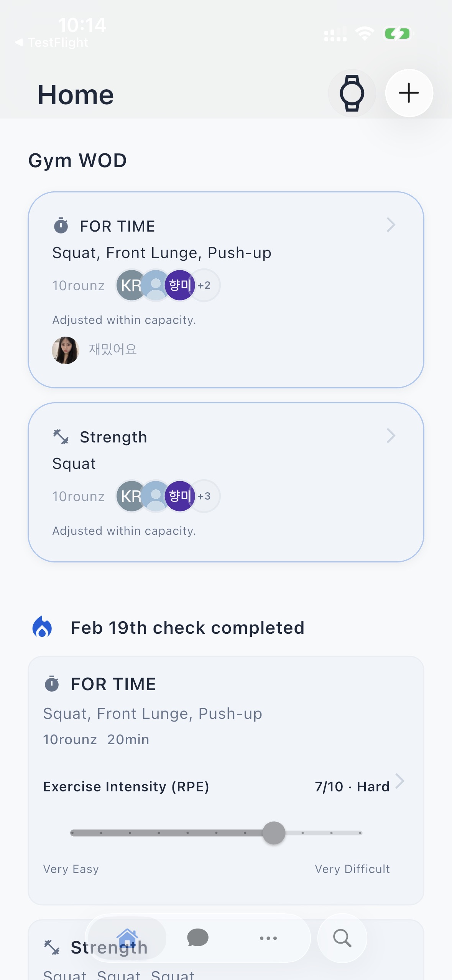Tap the stopwatch icon in Gym WOD card
Viewport: 452px width, 980px height.
(61, 225)
